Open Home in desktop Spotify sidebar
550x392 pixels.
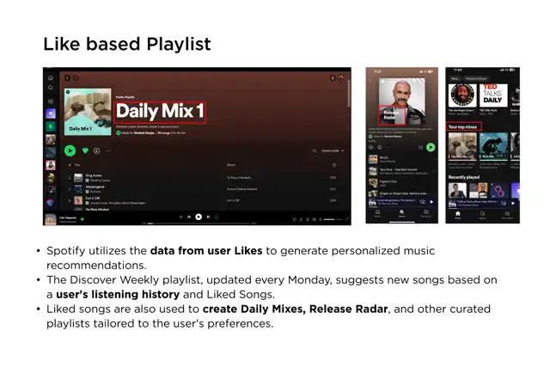coord(51,77)
